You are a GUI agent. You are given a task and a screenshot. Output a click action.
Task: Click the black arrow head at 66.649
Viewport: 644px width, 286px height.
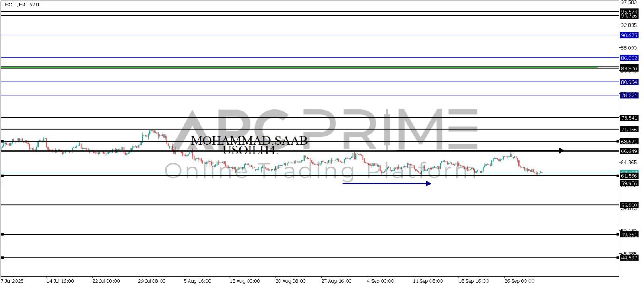pyautogui.click(x=562, y=151)
